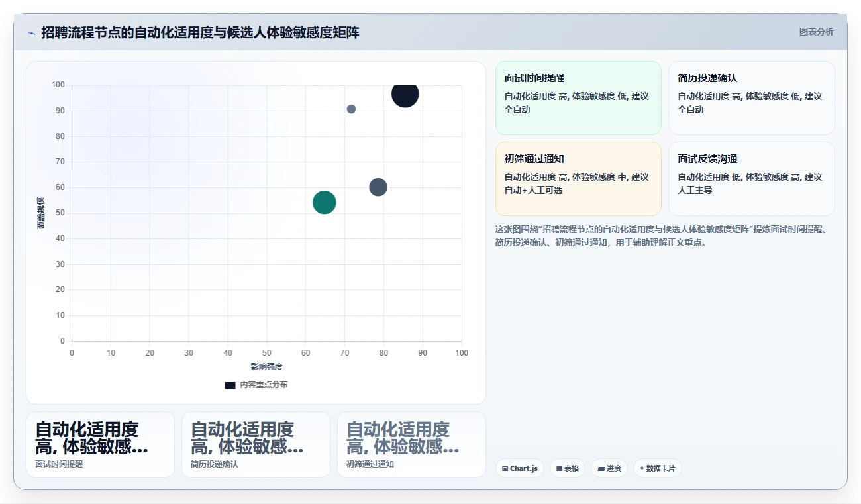Select the 表格 tag
The height and width of the screenshot is (504, 861).
tap(567, 468)
